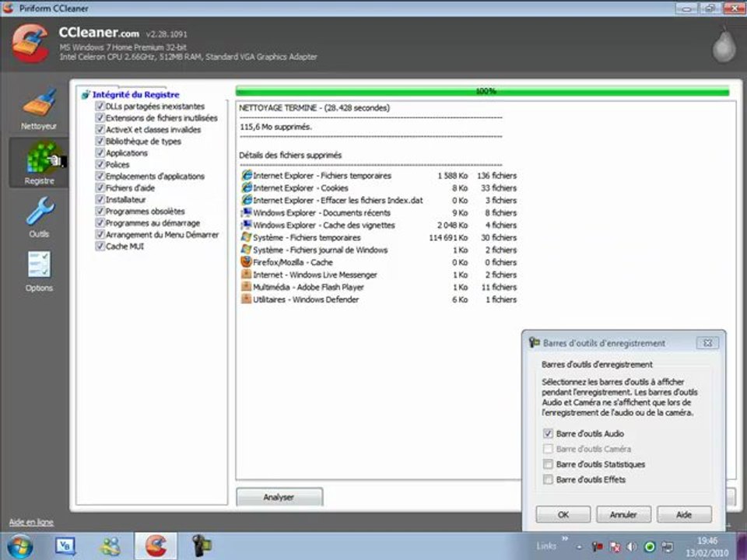Uncheck Extensions de fichiers inutilisées

coord(100,117)
